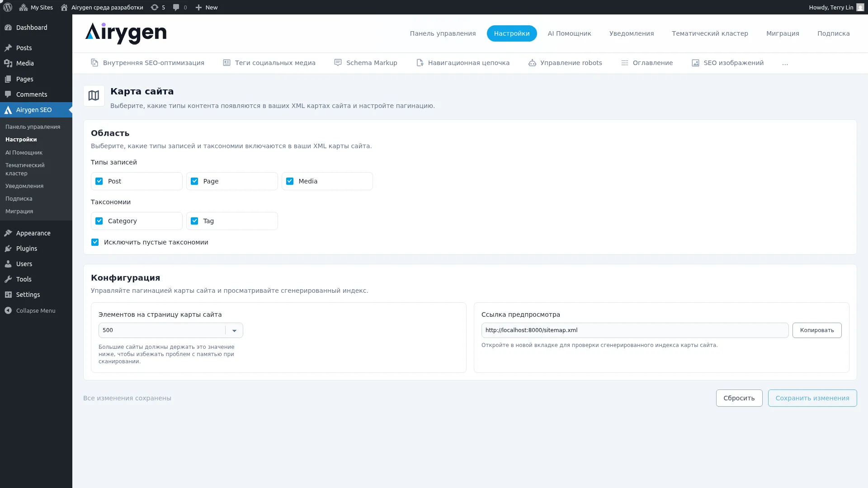The image size is (868, 488).
Task: Click the Сохранить изменения button
Action: [812, 398]
